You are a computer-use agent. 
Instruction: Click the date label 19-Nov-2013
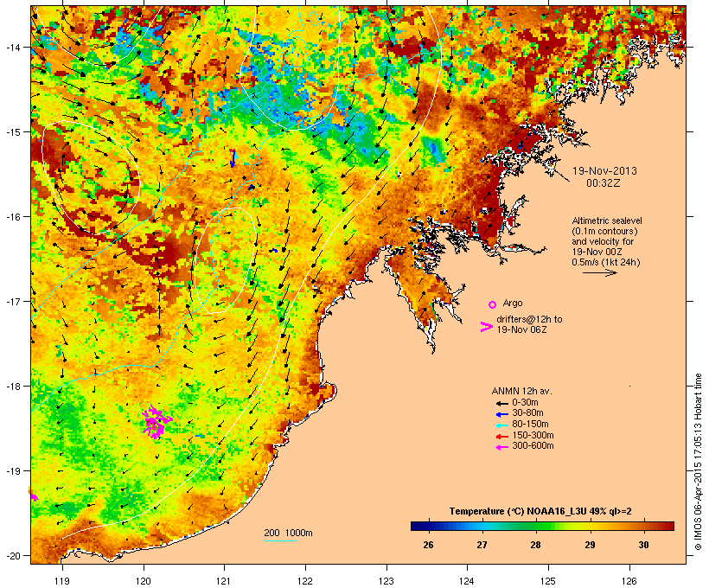pos(604,171)
